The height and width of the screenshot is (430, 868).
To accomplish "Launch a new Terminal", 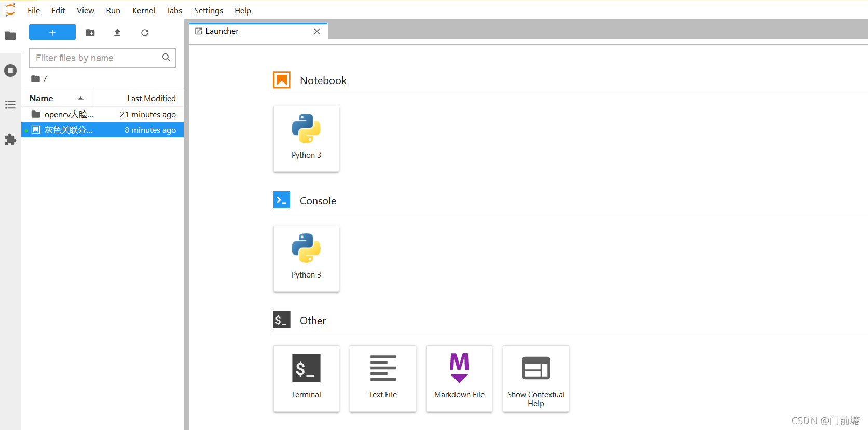I will (306, 379).
